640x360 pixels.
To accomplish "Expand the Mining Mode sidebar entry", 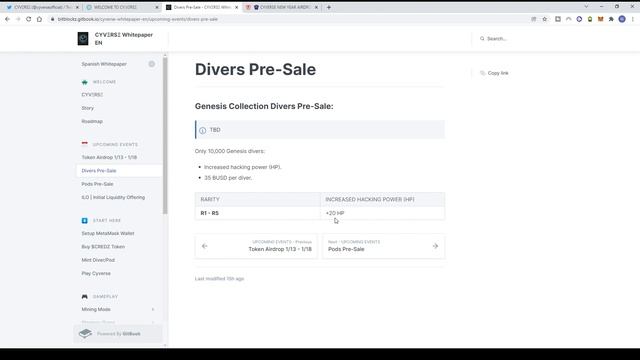I will (153, 309).
